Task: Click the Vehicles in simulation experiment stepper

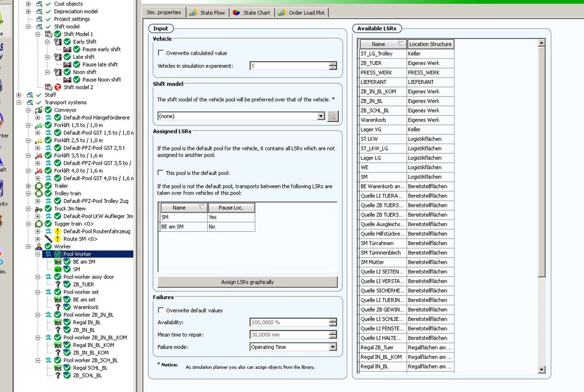Action: 332,66
